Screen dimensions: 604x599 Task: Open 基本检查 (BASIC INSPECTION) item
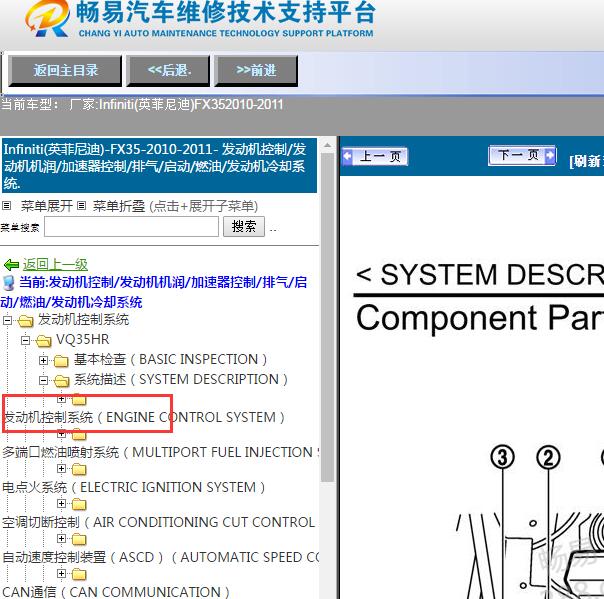coord(170,360)
